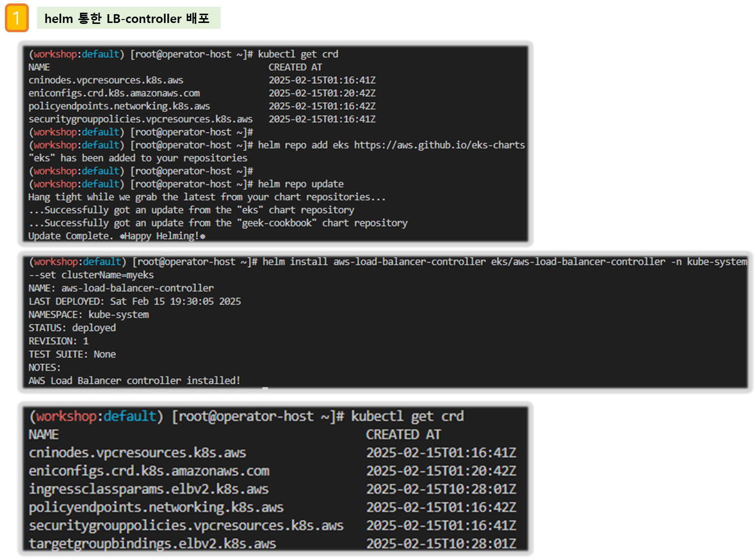Click 'helm repo add eks' command text
This screenshot has height=559, width=756.
point(304,145)
